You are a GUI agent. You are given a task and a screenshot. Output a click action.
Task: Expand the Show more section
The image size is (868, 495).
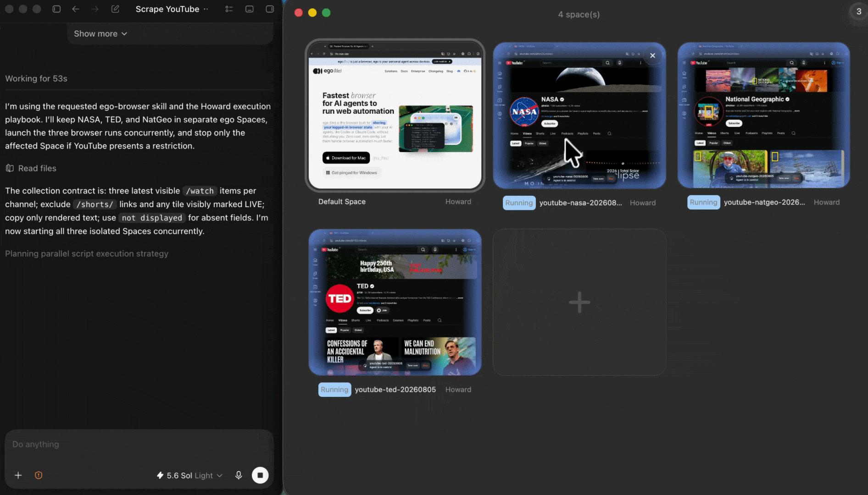(100, 34)
